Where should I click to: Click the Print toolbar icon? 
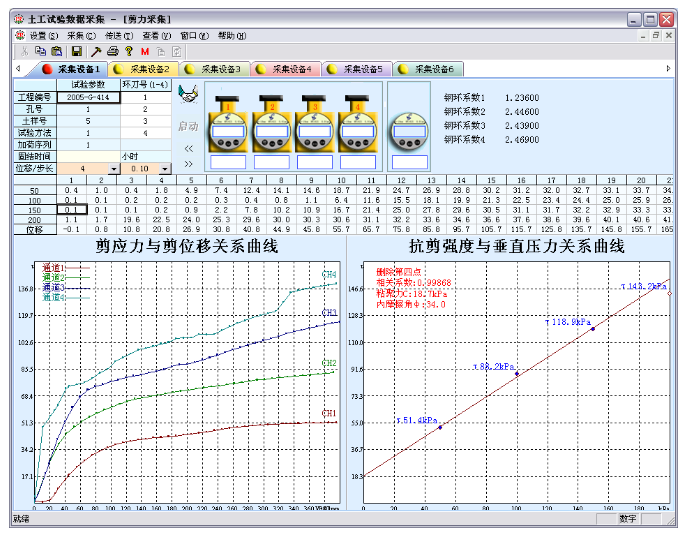tap(112, 50)
